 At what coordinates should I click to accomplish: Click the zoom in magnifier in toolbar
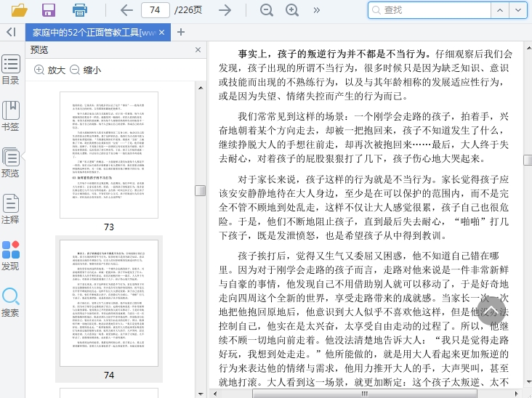coord(292,10)
